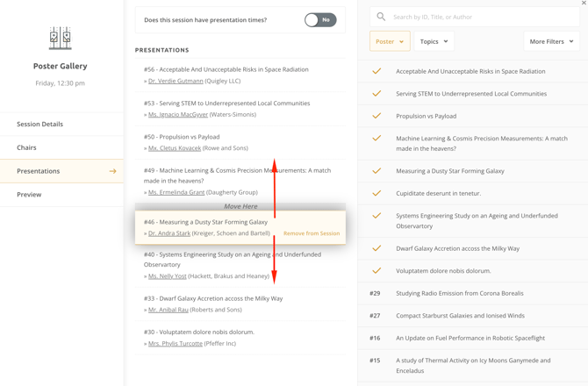The width and height of the screenshot is (588, 386).
Task: Expand the Topics dropdown
Action: pyautogui.click(x=434, y=41)
